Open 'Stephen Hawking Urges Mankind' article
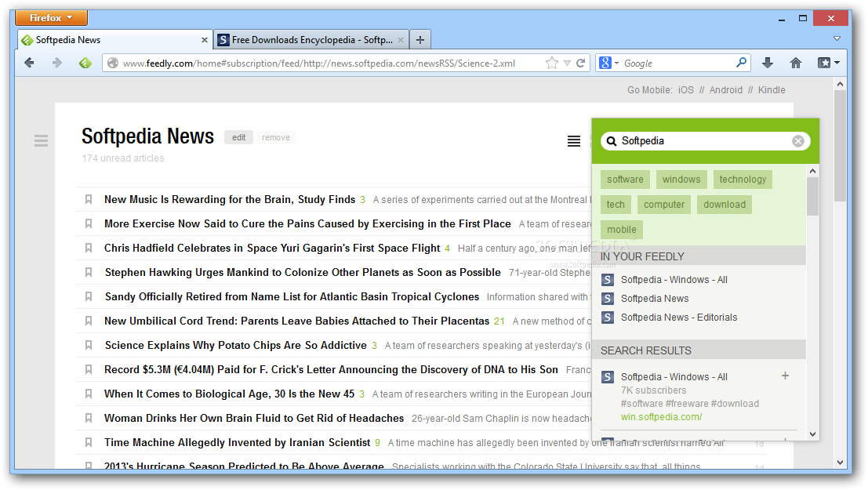The image size is (868, 490). [303, 272]
